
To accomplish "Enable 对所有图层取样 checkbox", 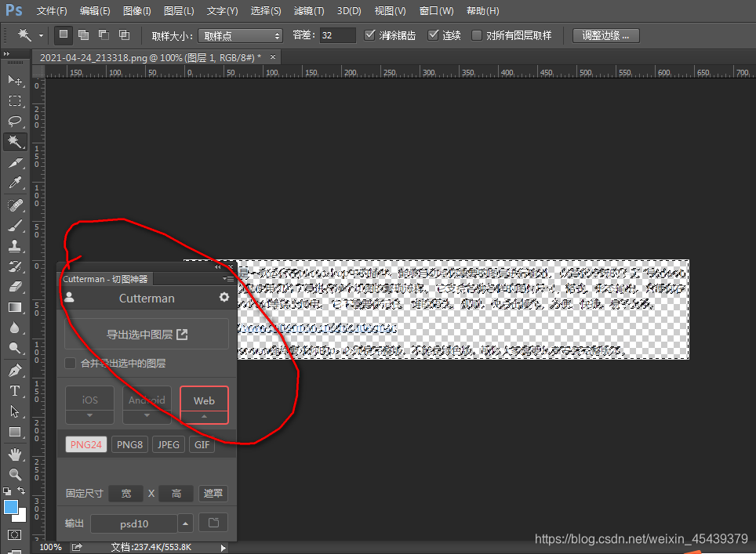I will 476,35.
